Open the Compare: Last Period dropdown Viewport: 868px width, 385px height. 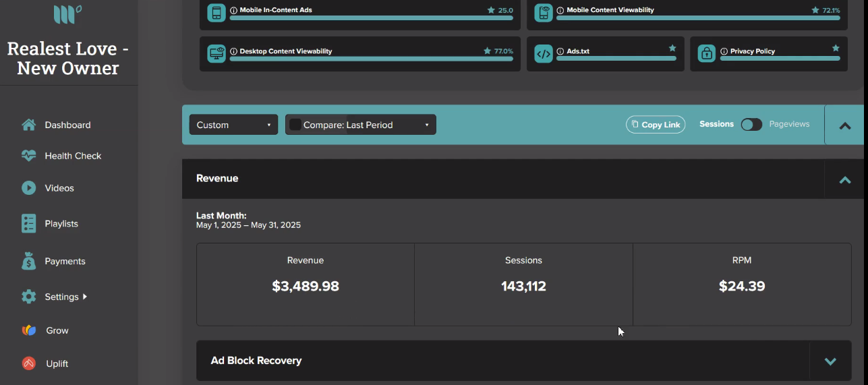(361, 125)
